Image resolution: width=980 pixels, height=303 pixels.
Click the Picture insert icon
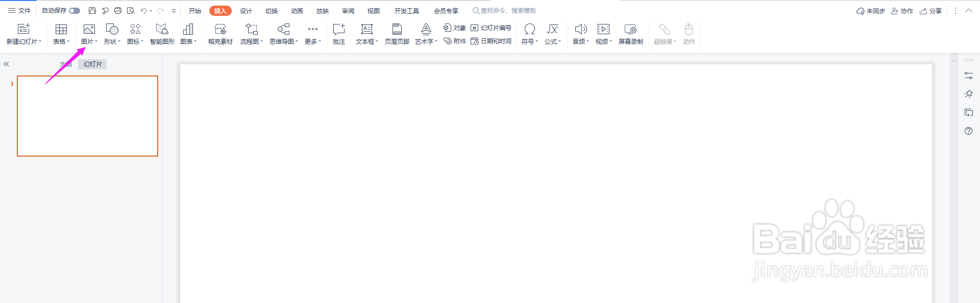[89, 29]
